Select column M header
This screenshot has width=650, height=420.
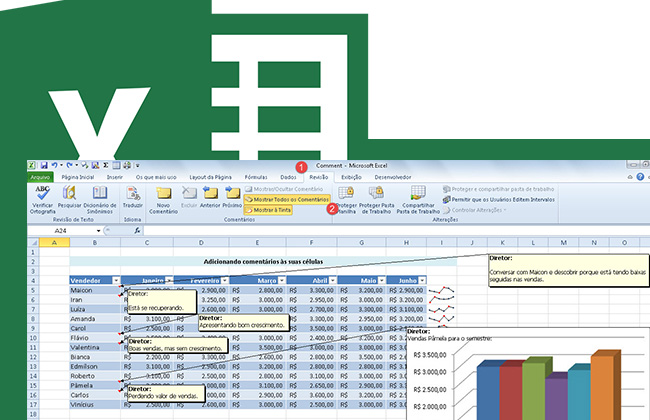[x=563, y=243]
